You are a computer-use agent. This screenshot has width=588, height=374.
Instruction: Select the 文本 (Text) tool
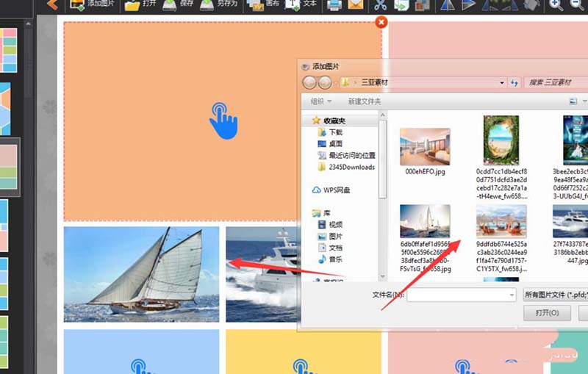tap(301, 4)
